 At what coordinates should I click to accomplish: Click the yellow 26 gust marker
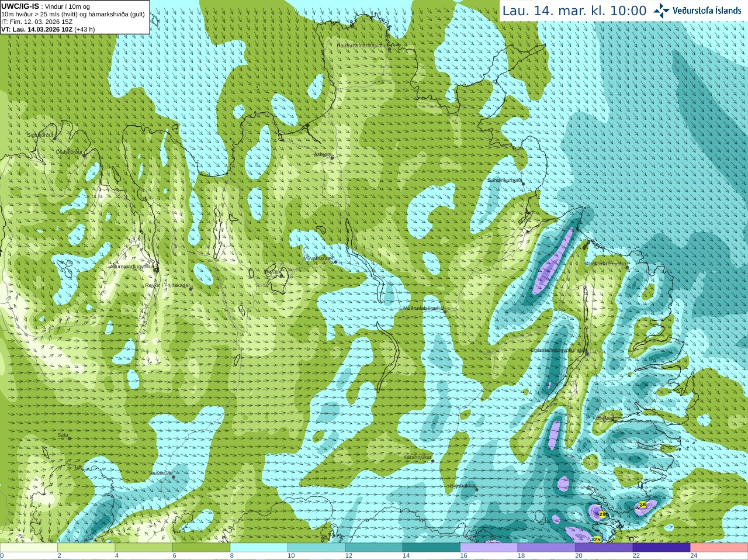click(x=643, y=504)
